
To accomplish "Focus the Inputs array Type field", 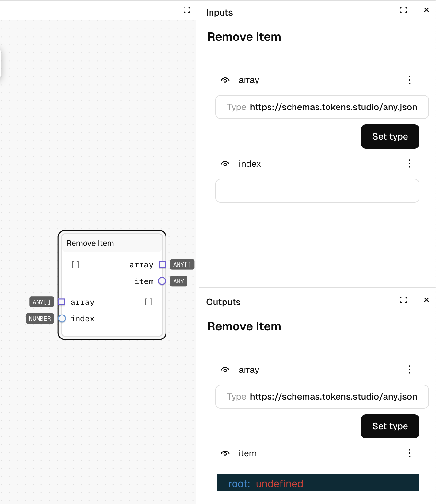I will click(322, 107).
